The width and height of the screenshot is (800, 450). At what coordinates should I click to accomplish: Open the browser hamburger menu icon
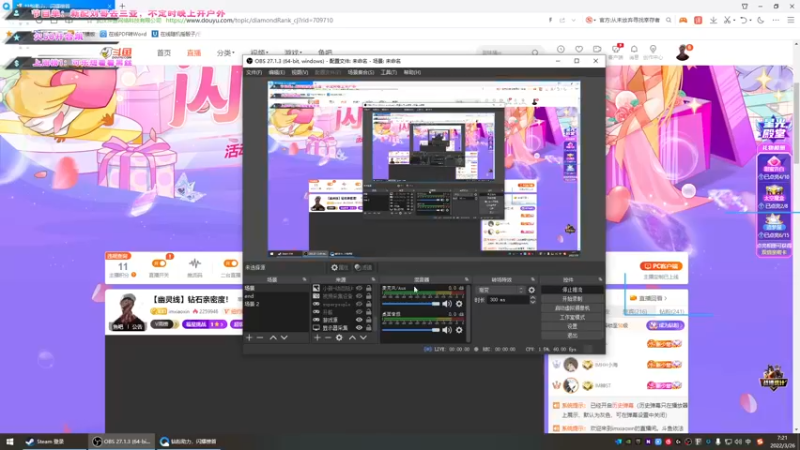(790, 20)
